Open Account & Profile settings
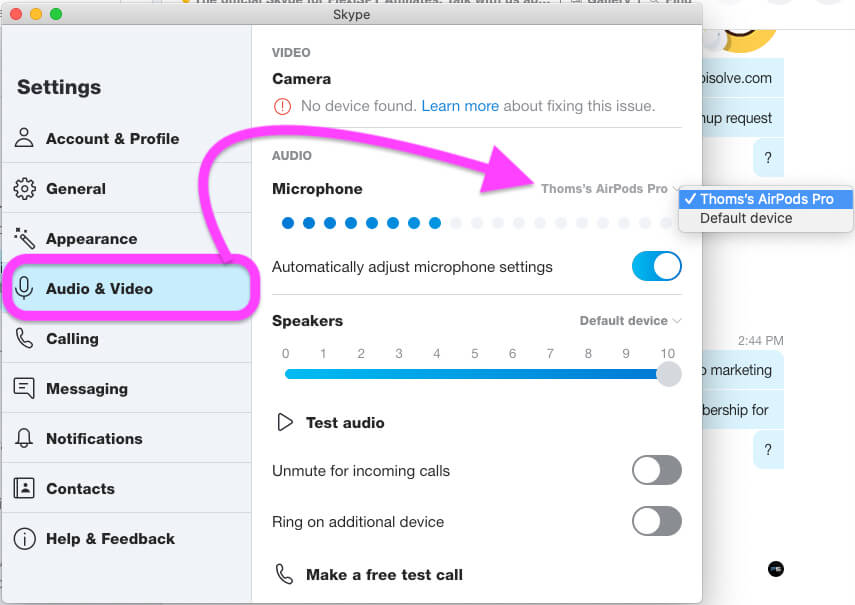 [127, 138]
